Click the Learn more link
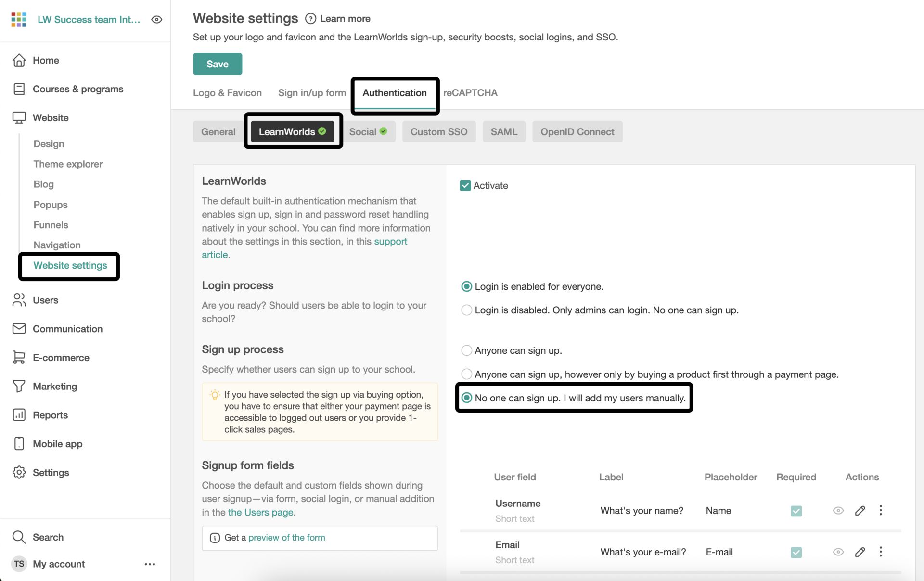The image size is (924, 581). [x=345, y=19]
